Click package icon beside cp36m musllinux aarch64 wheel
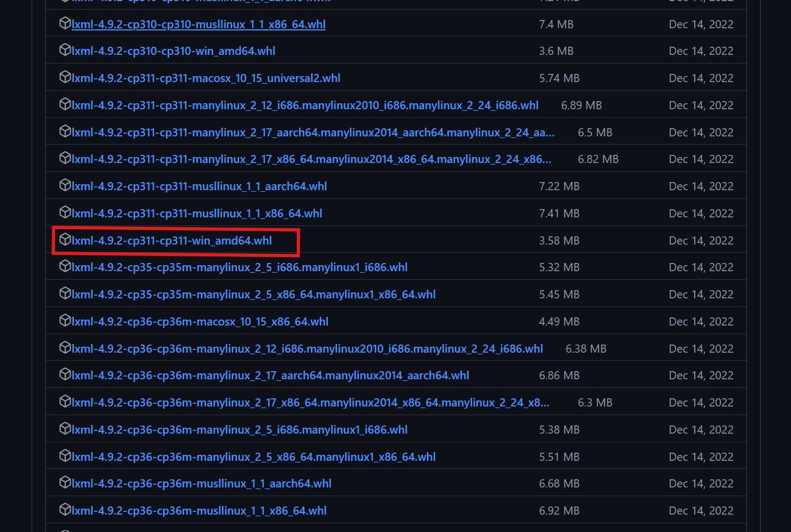The width and height of the screenshot is (791, 532). pos(65,483)
